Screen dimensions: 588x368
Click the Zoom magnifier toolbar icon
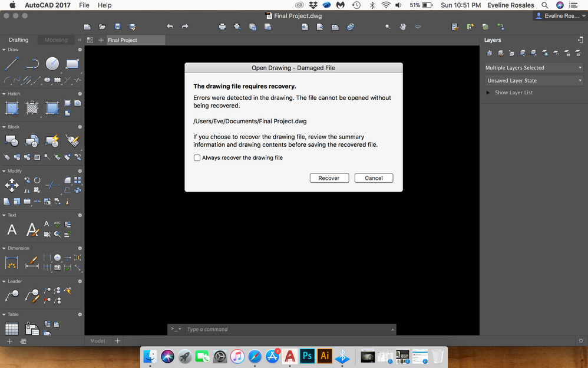pyautogui.click(x=388, y=27)
